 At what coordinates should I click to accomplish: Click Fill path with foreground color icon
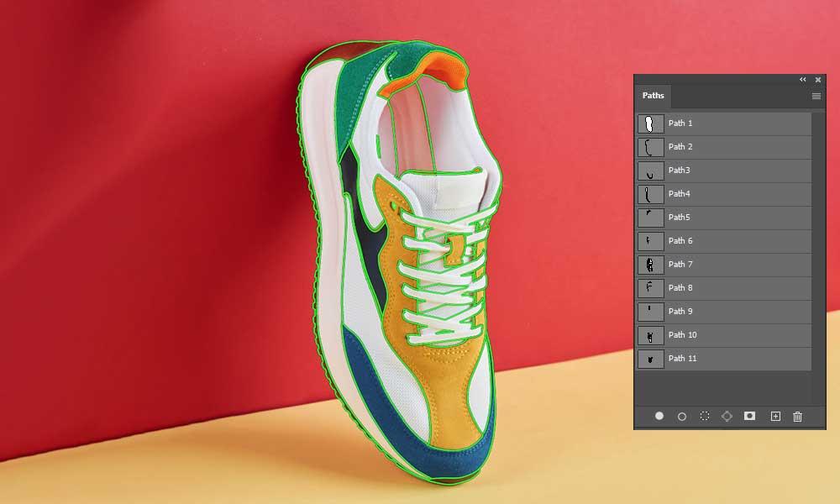[659, 416]
